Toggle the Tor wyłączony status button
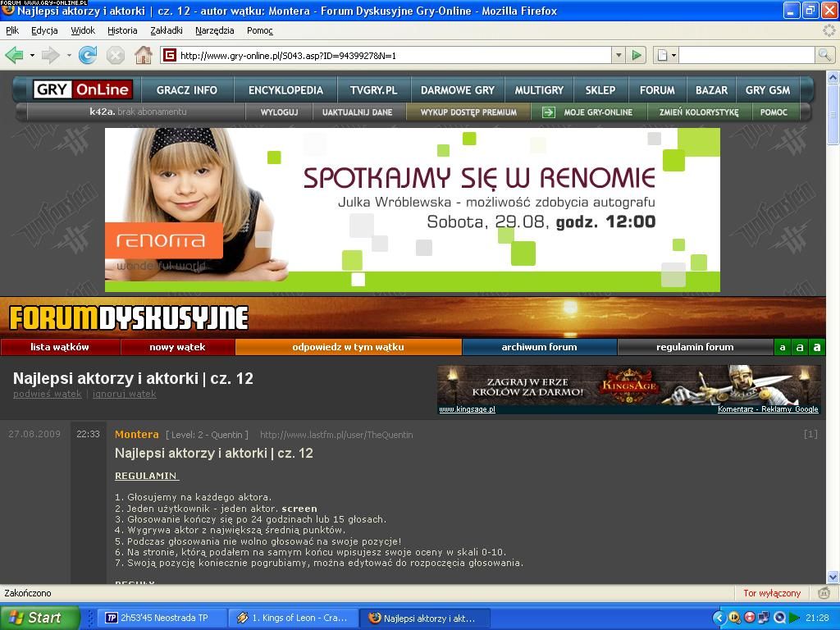Screen dimensions: 840x630 771,593
